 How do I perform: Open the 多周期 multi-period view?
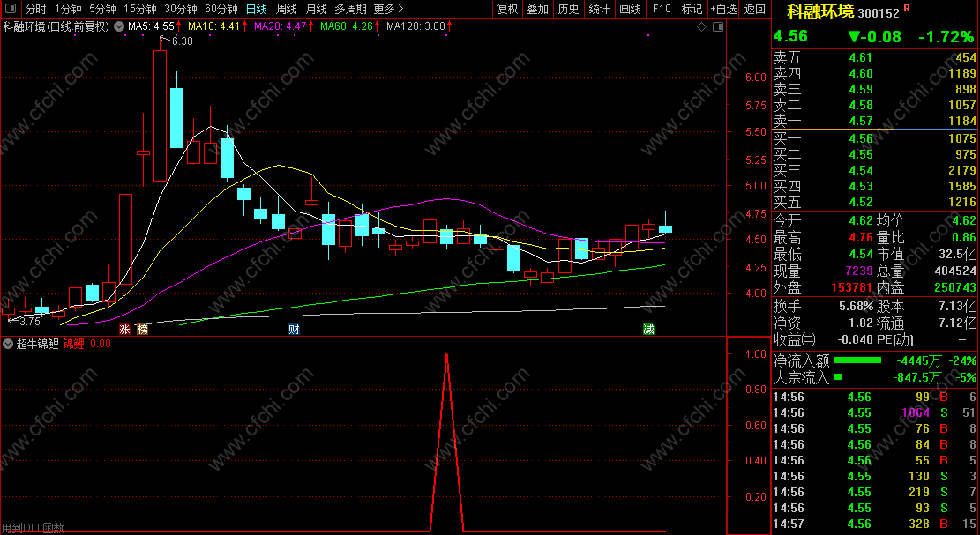pos(350,9)
